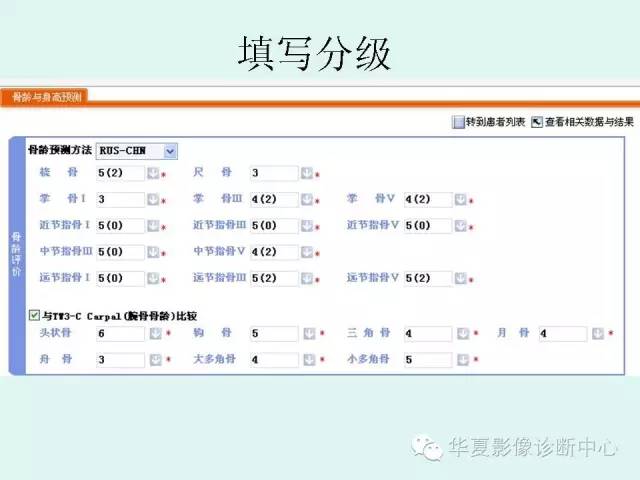Viewport: 640px width, 480px height.
Task: Open the picker icon beside 头状骨 field
Action: coord(156,334)
